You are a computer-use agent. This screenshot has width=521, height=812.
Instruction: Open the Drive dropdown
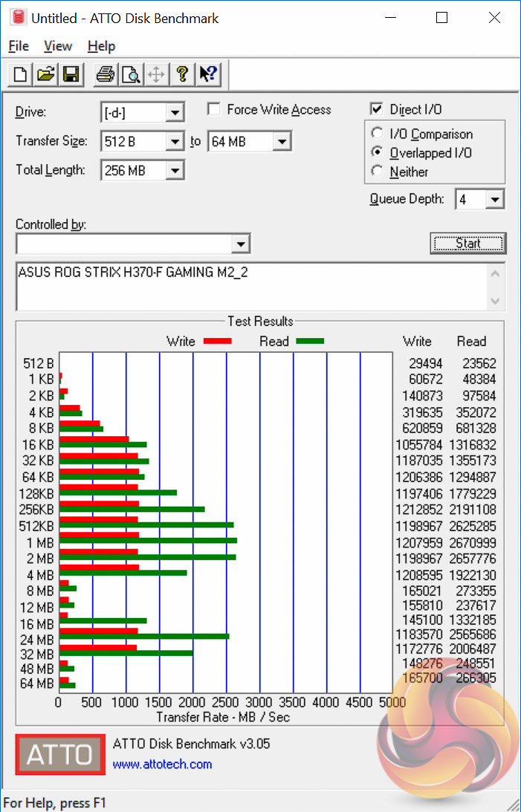click(x=175, y=112)
